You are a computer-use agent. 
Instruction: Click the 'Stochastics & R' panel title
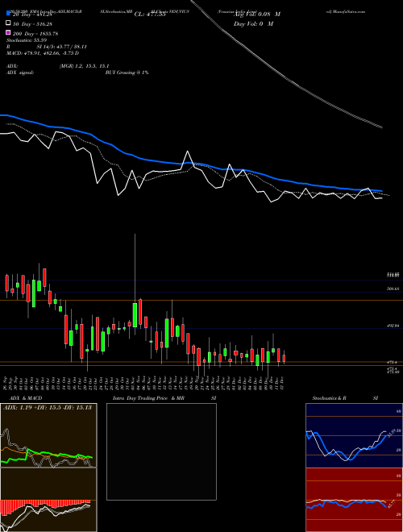(329, 398)
